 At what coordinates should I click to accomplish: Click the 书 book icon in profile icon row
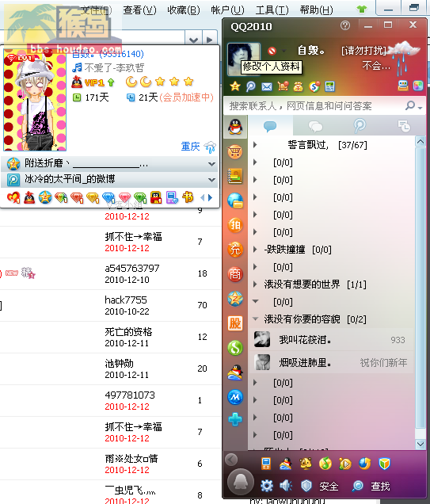point(188,197)
